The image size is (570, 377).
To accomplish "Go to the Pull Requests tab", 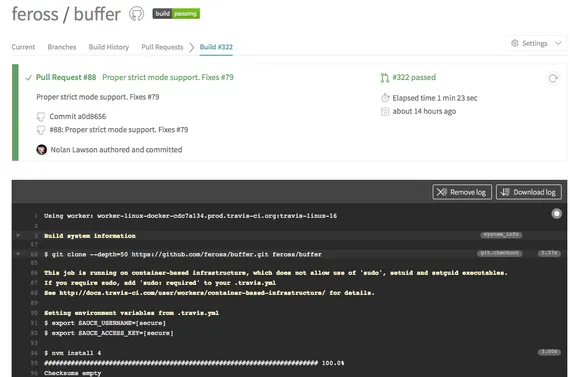I will pos(162,47).
